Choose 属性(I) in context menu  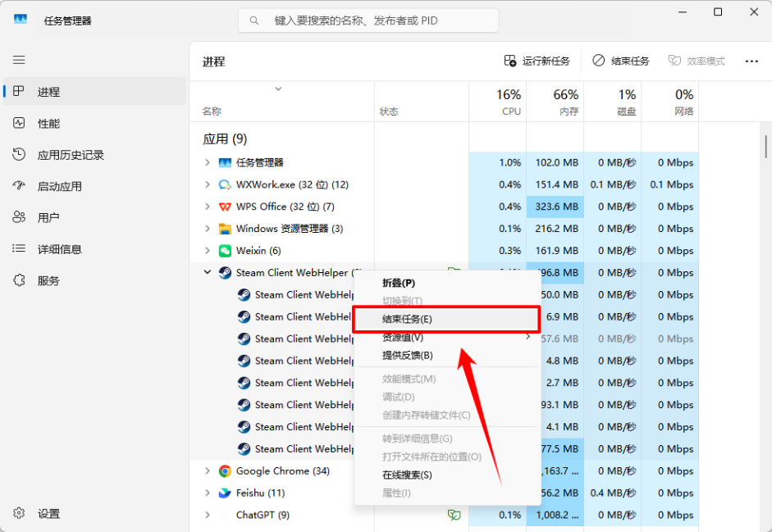tap(447, 493)
